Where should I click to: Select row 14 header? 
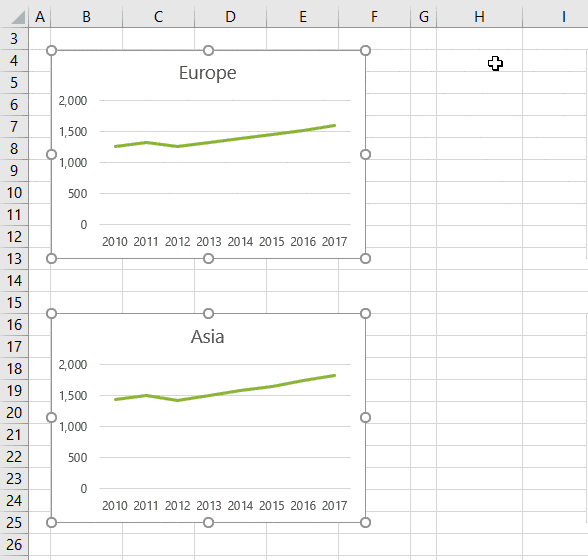pyautogui.click(x=14, y=281)
